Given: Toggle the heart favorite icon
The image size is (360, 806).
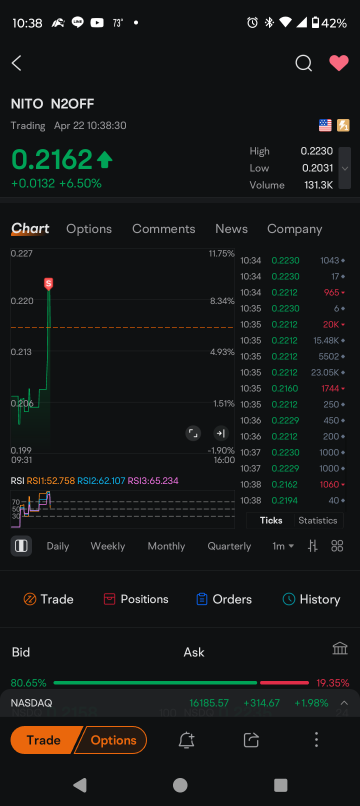Looking at the screenshot, I should coord(339,63).
